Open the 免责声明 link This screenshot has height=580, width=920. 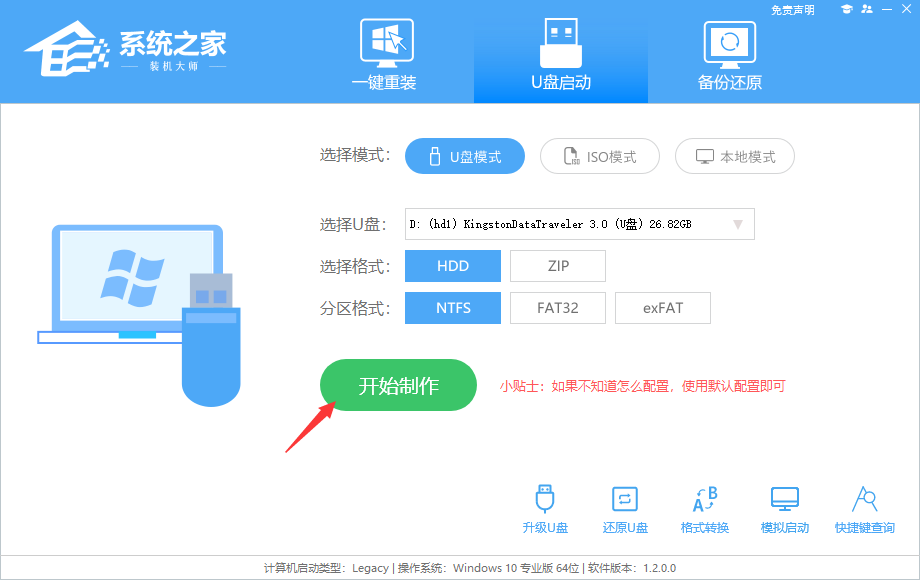point(793,10)
